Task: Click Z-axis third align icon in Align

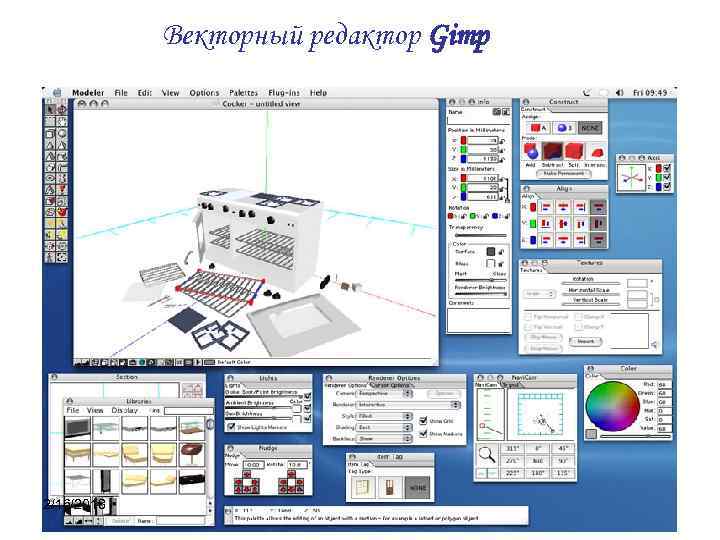Action: pyautogui.click(x=580, y=240)
